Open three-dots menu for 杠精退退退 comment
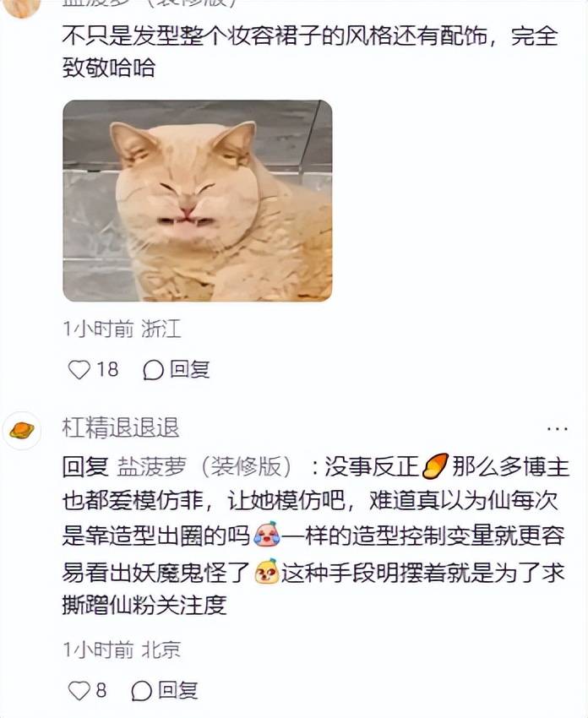The height and width of the screenshot is (718, 588). pos(558,429)
